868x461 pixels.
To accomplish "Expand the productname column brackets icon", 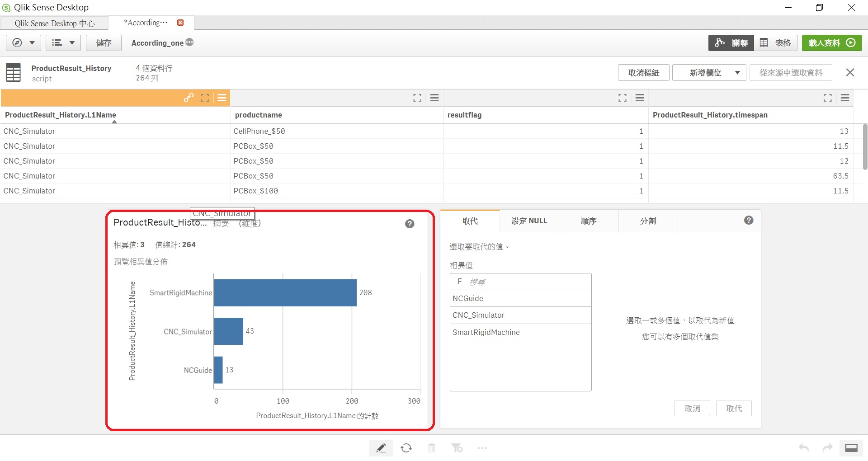I will coord(417,98).
